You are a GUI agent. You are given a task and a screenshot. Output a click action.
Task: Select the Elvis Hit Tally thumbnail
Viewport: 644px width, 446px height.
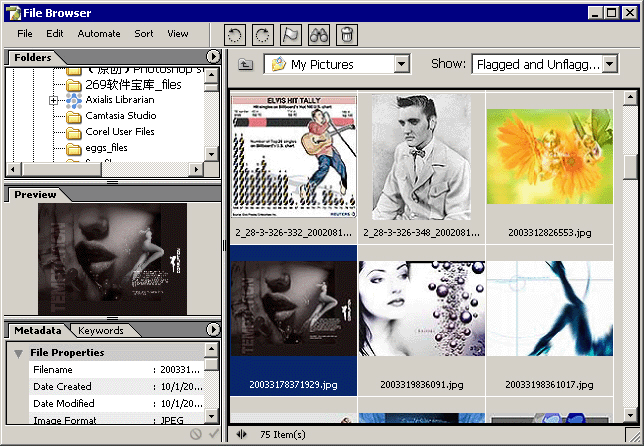pos(294,156)
